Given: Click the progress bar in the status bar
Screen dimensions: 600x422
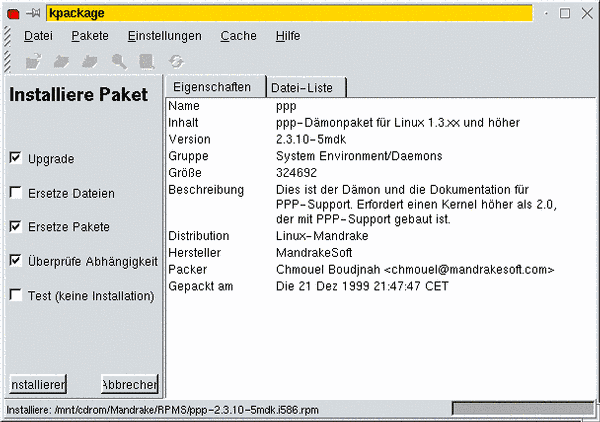Looking at the screenshot, I should pyautogui.click(x=521, y=409).
